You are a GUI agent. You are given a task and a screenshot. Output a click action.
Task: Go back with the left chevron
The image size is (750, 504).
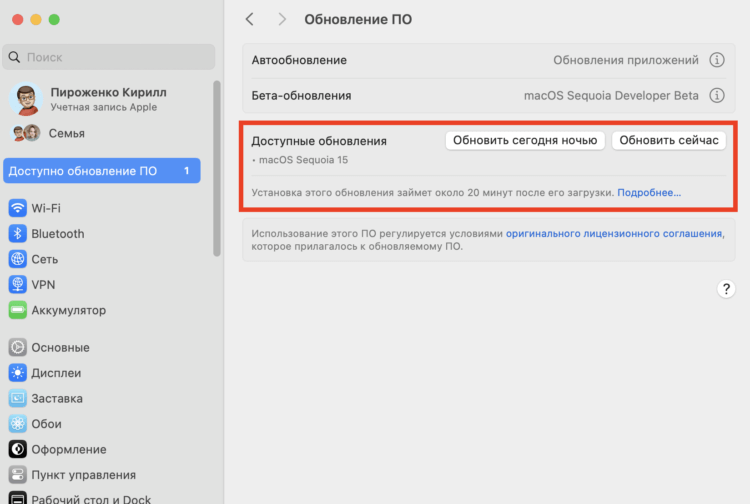coord(250,19)
